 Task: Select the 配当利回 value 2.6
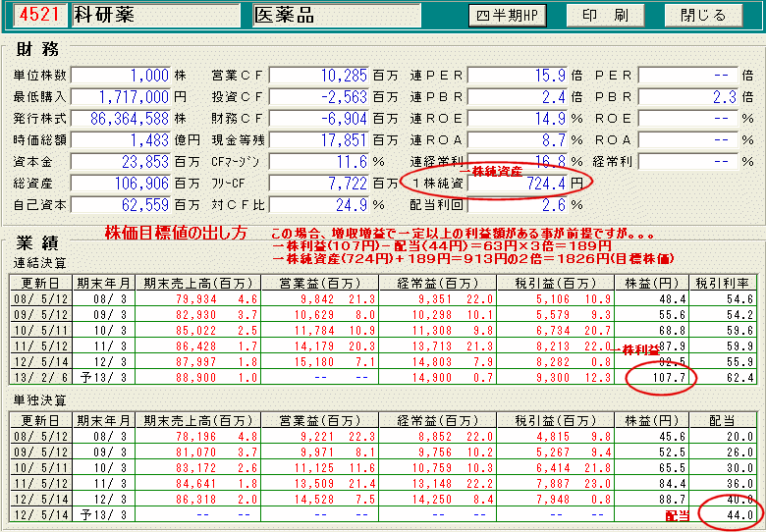tap(518, 204)
